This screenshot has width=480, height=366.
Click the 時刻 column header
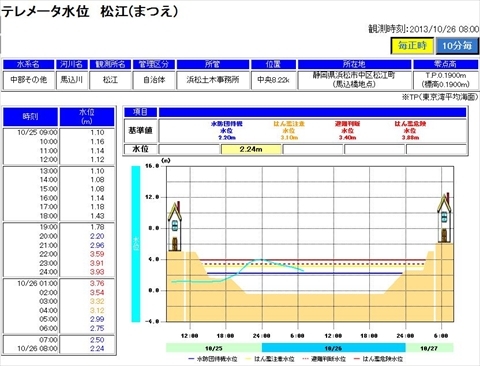(x=30, y=117)
